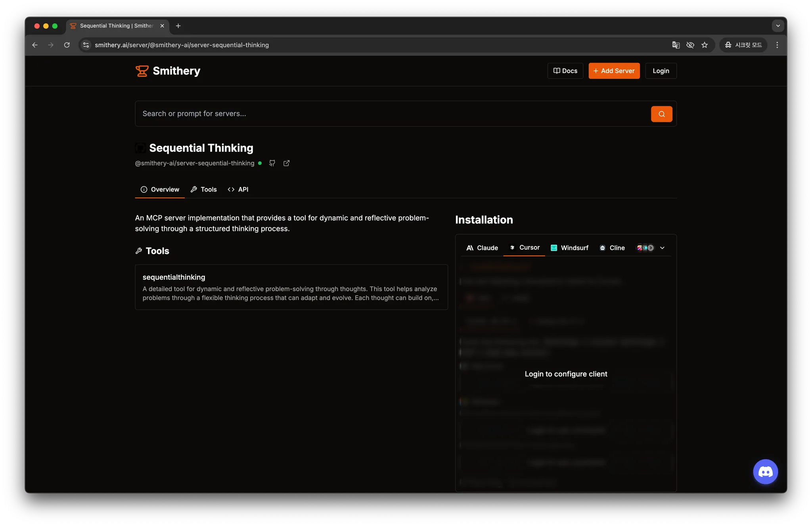Open the Discord chat bubble

coord(765,472)
